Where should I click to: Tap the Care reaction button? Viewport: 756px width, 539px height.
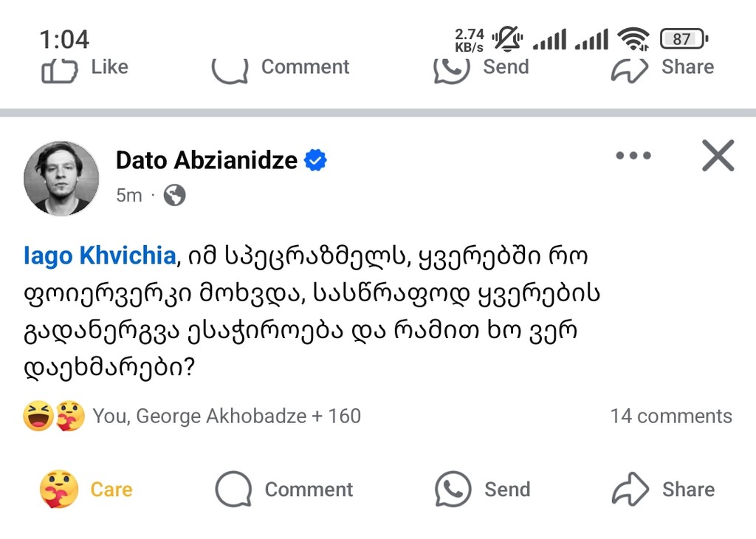coord(86,490)
